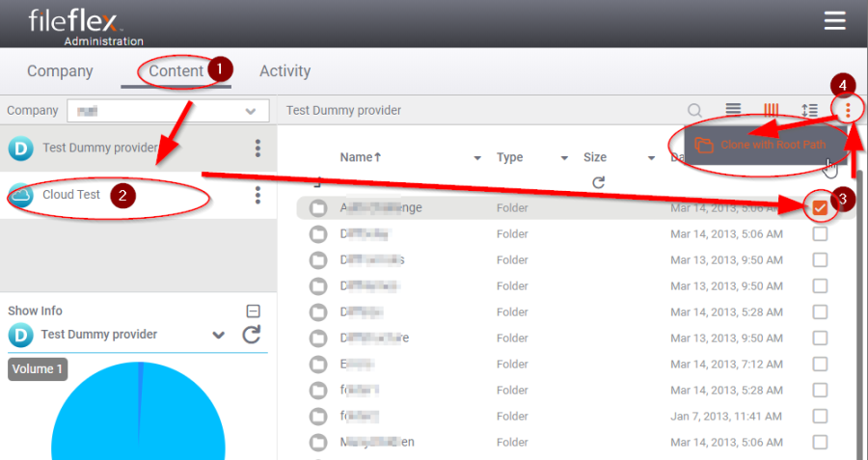The height and width of the screenshot is (460, 868).
Task: Open the Company selector dropdown
Action: (168, 111)
